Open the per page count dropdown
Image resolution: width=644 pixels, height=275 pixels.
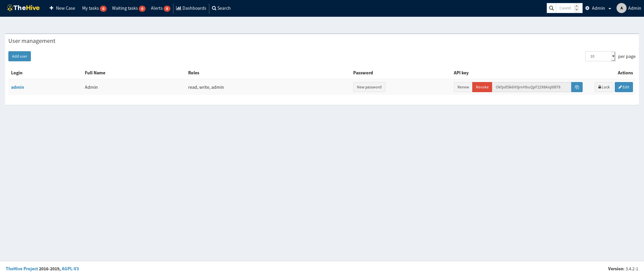(600, 56)
